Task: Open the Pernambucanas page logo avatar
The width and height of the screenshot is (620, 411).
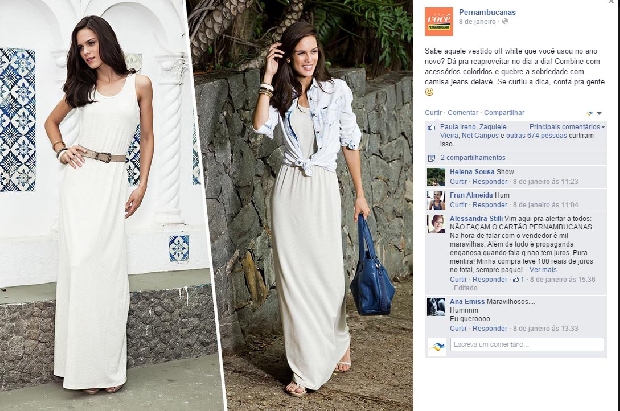Action: (x=439, y=21)
